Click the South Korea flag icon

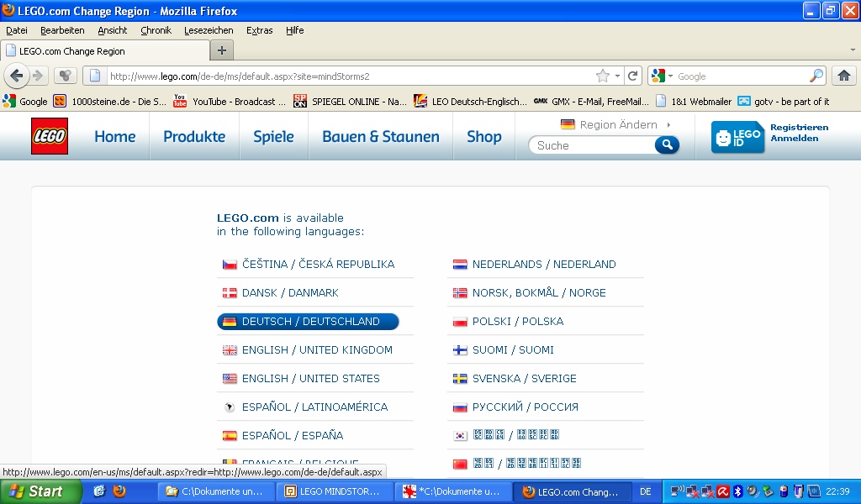(460, 435)
